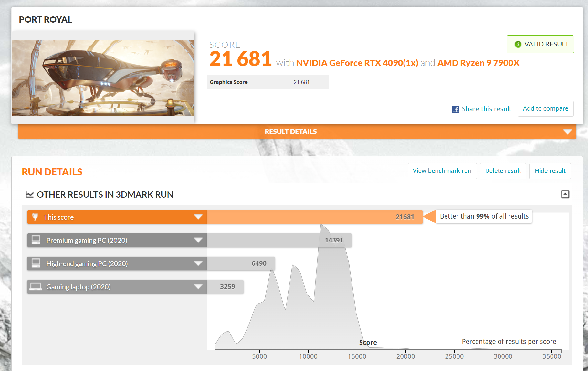This screenshot has height=371, width=588.
Task: Click the Port Royal benchmark thumbnail image
Action: (x=103, y=77)
